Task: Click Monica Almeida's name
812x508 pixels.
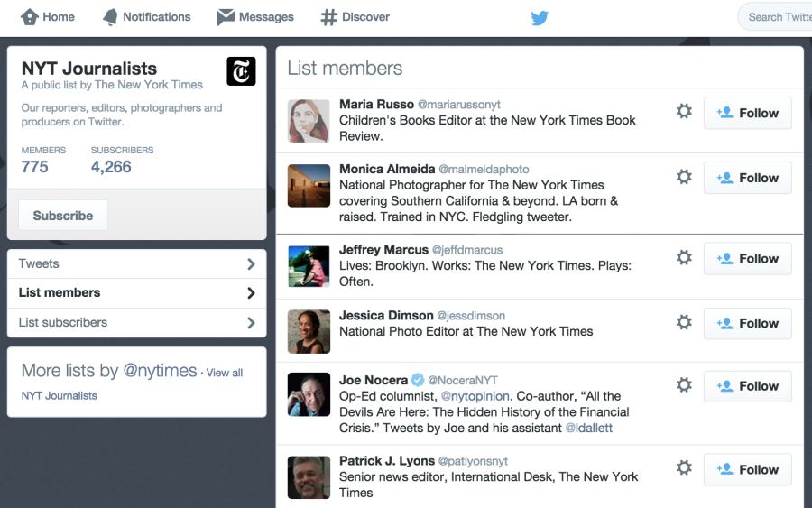Action: point(387,169)
